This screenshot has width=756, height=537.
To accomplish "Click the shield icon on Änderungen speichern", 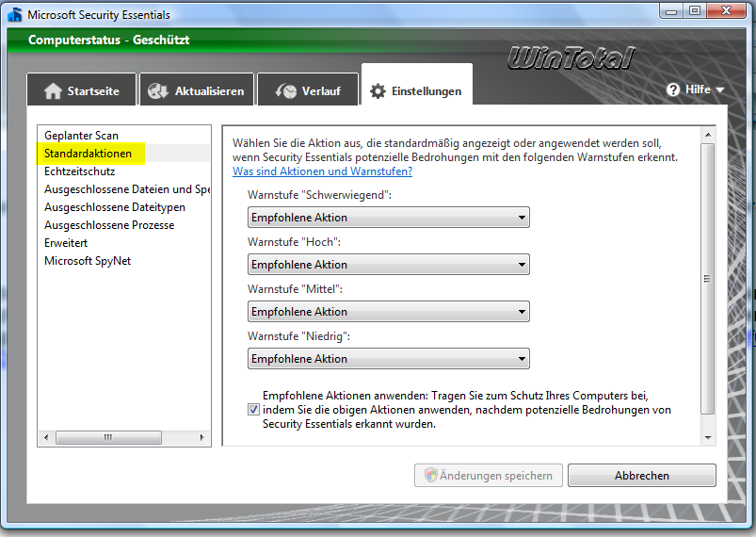I will [430, 475].
